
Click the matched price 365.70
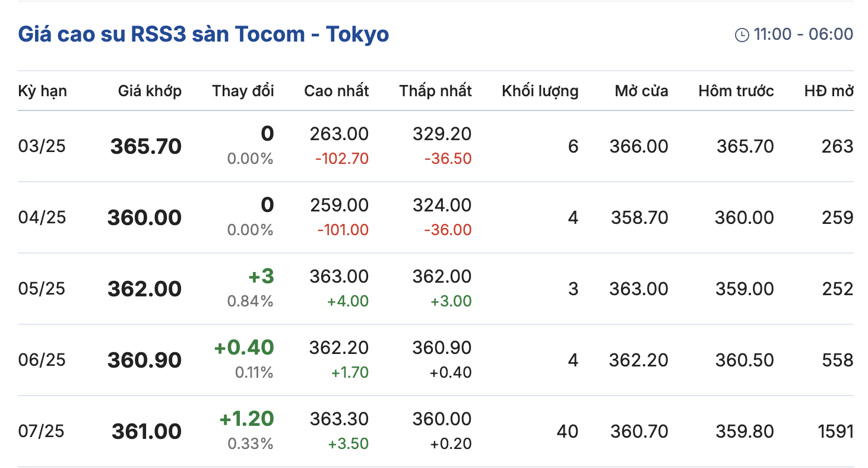[146, 146]
